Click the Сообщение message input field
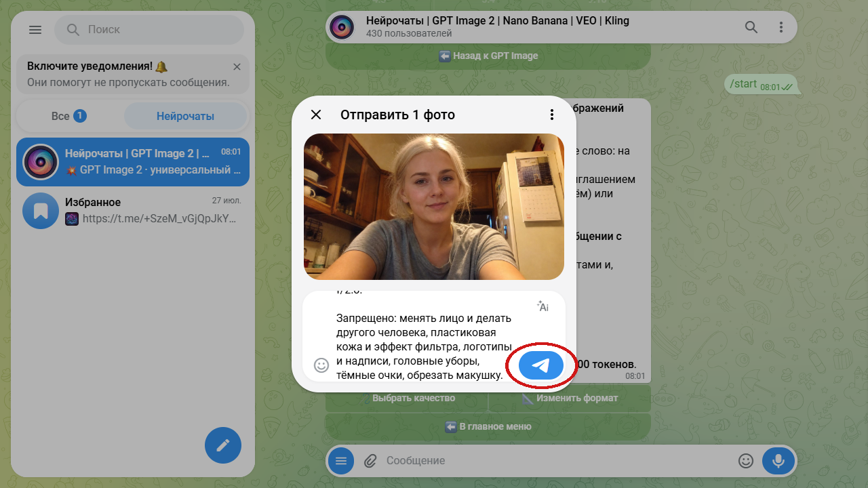The height and width of the screenshot is (488, 868). click(x=556, y=461)
